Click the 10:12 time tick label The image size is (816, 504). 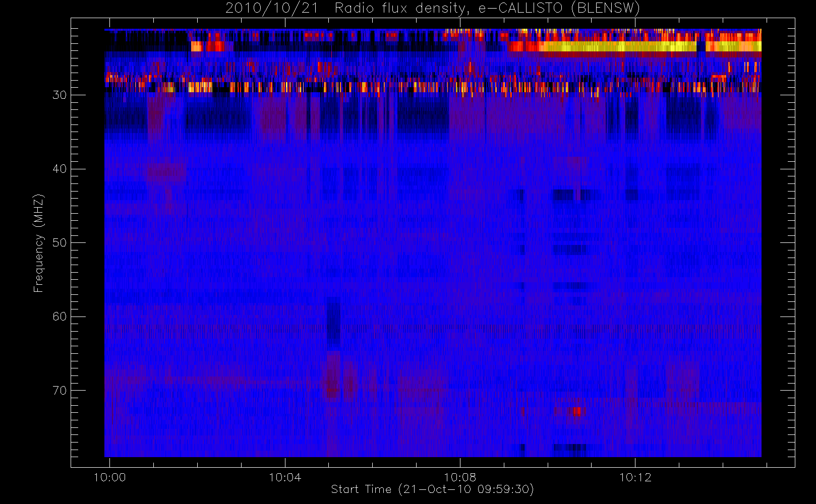(635, 477)
